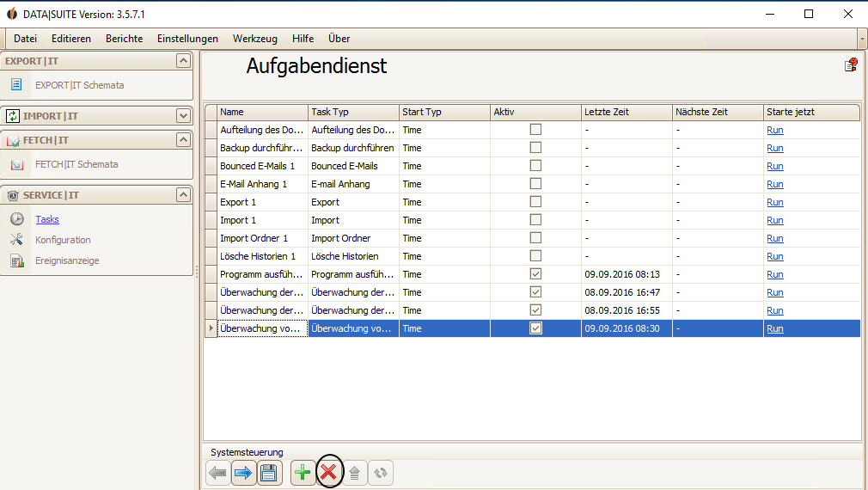Click the FETCH|IT Schemata envelope icon
Viewport: 868px width, 490px height.
pos(17,164)
